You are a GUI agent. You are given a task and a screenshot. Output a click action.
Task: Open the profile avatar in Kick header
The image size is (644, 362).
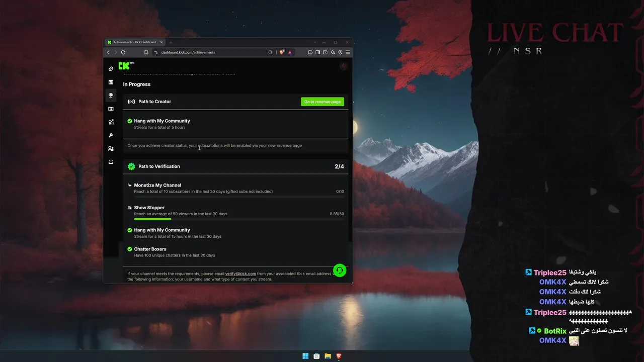coord(344,66)
